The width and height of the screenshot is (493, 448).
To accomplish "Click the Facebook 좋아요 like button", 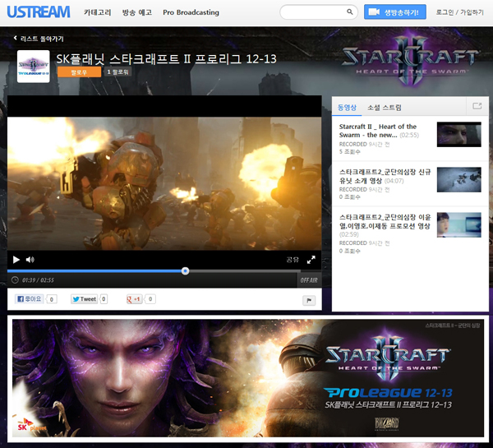I will (x=30, y=300).
